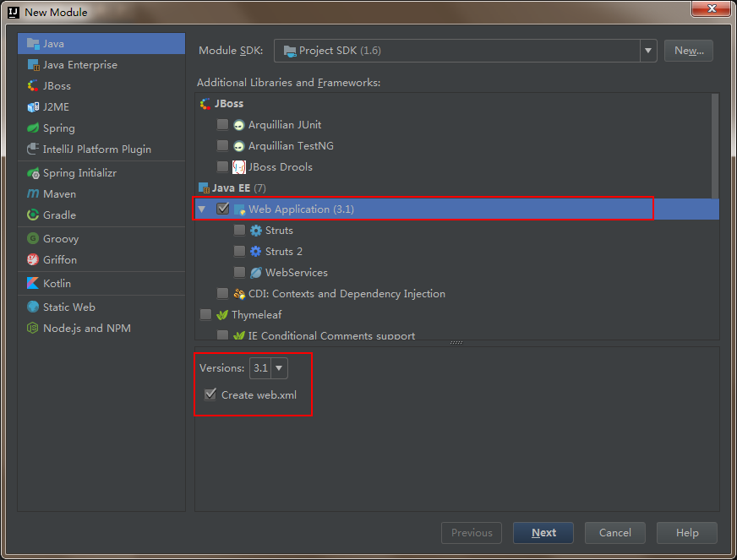This screenshot has width=737, height=560.
Task: Click the Griffon icon
Action: point(33,259)
